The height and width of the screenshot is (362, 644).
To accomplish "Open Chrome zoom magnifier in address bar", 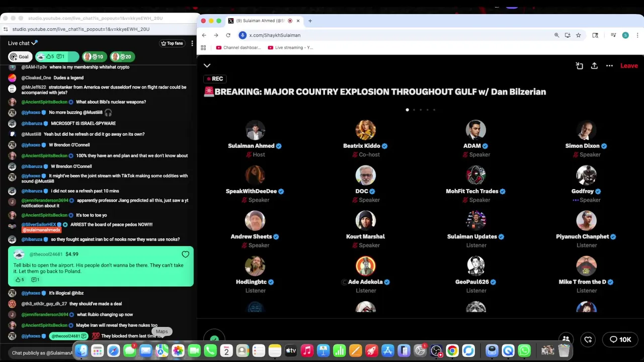I will coord(556,35).
